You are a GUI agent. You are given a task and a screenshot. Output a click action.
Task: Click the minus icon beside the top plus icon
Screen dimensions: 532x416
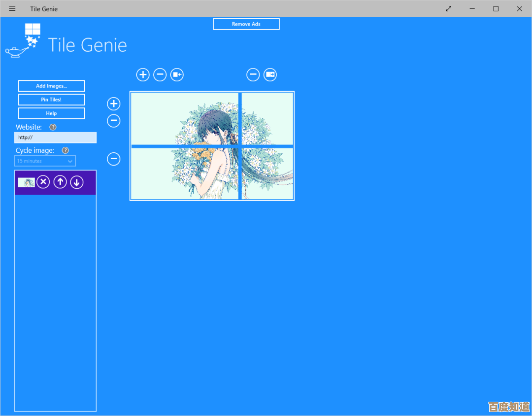click(160, 75)
